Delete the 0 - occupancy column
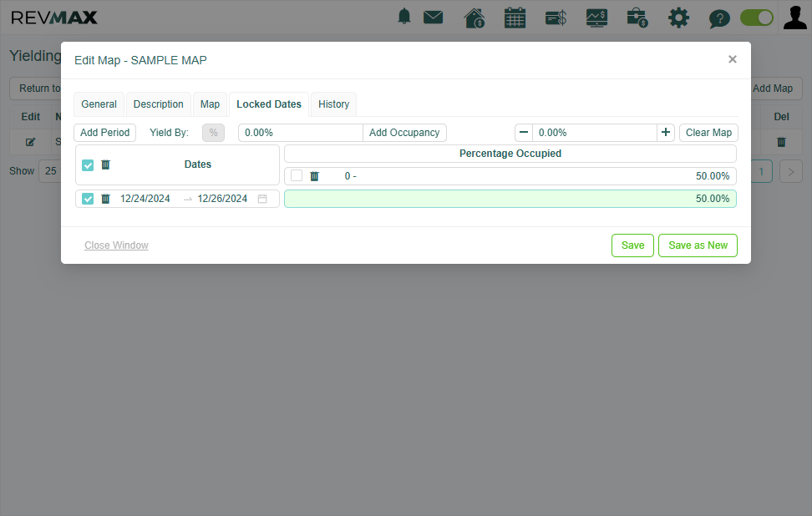The image size is (812, 516). pyautogui.click(x=314, y=176)
